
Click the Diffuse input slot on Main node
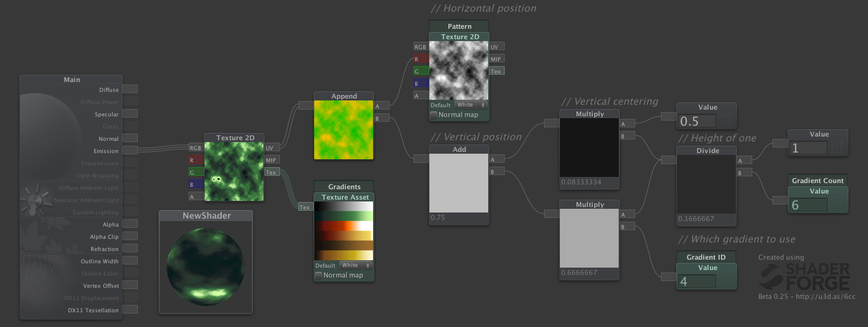click(129, 89)
